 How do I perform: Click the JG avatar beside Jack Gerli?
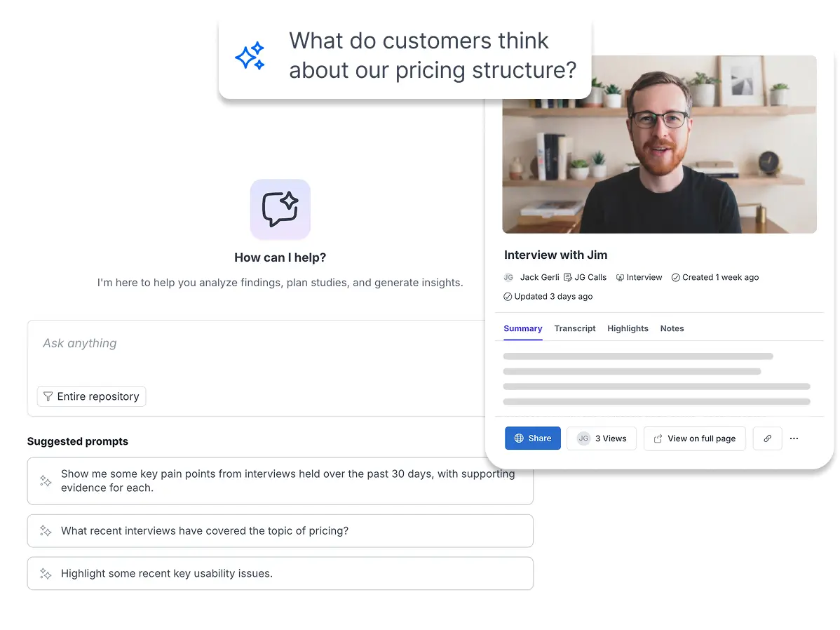[x=508, y=277]
